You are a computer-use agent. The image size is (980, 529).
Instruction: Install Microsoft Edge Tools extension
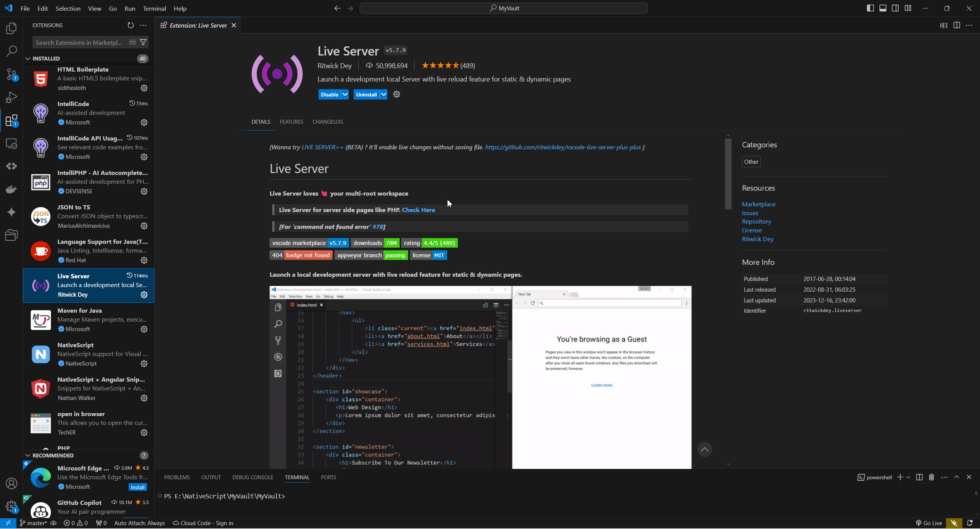pyautogui.click(x=137, y=487)
